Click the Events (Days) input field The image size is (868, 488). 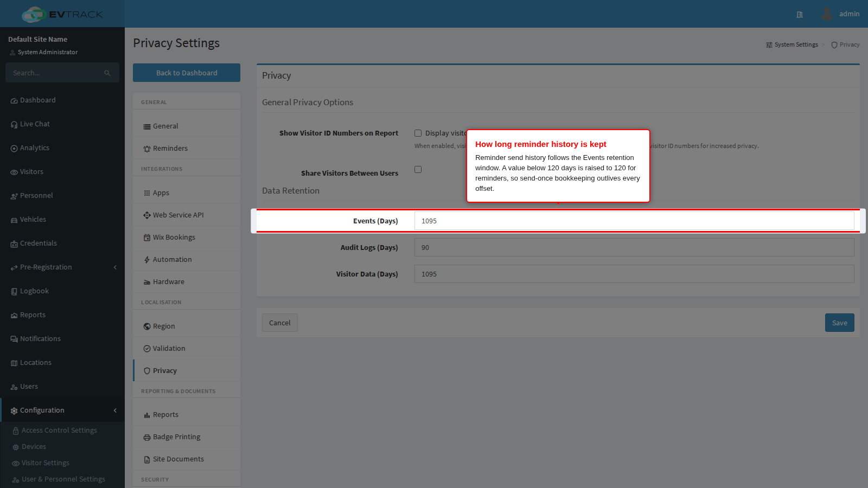[x=634, y=221]
